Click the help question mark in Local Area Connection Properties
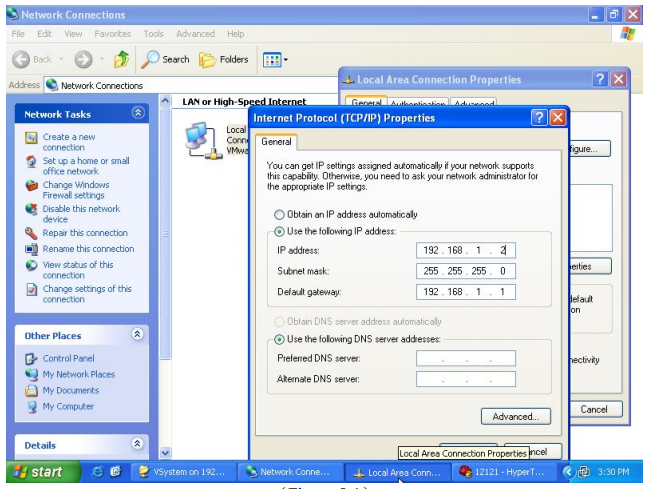 (x=600, y=79)
